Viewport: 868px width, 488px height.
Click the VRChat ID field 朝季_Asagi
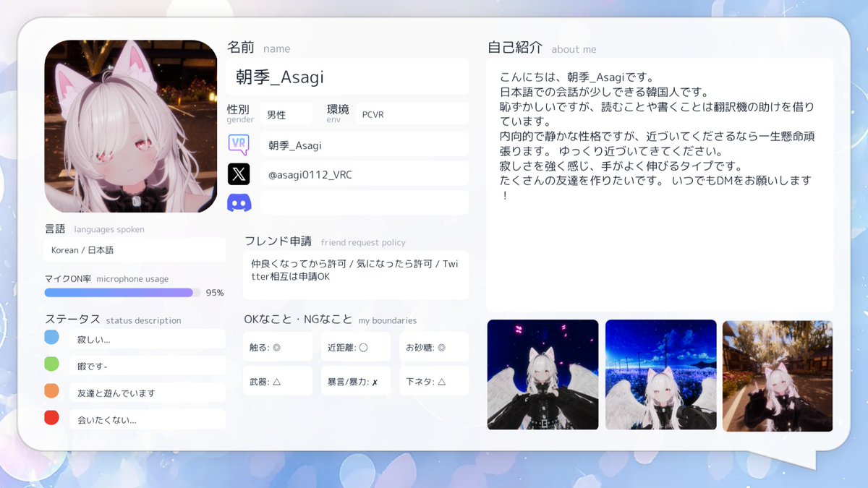[x=365, y=145]
